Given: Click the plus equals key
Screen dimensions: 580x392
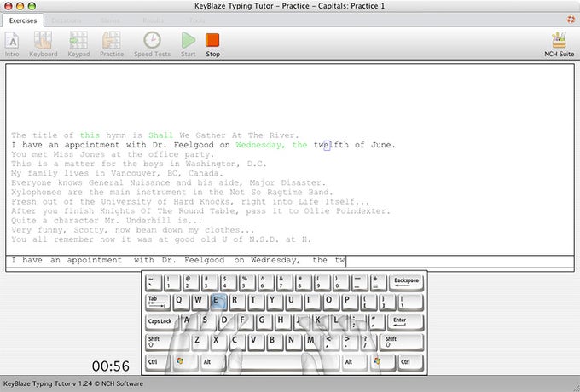Looking at the screenshot, I should [x=379, y=283].
